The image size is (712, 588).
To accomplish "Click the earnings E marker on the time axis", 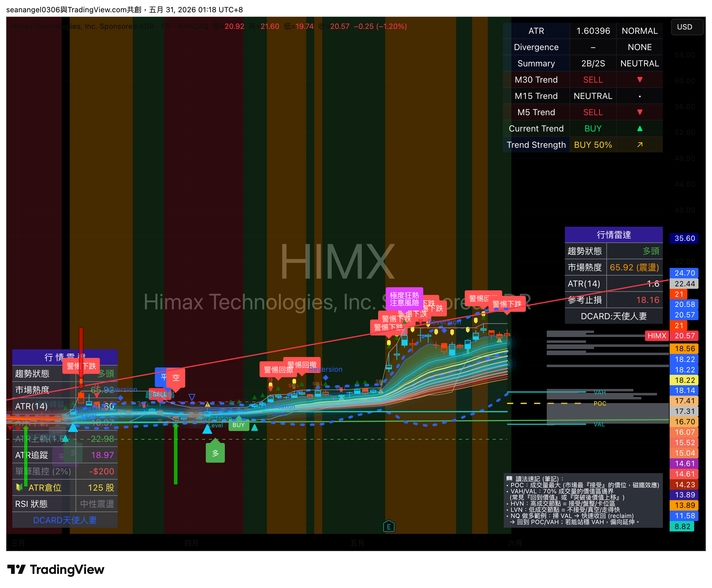I will pyautogui.click(x=389, y=526).
